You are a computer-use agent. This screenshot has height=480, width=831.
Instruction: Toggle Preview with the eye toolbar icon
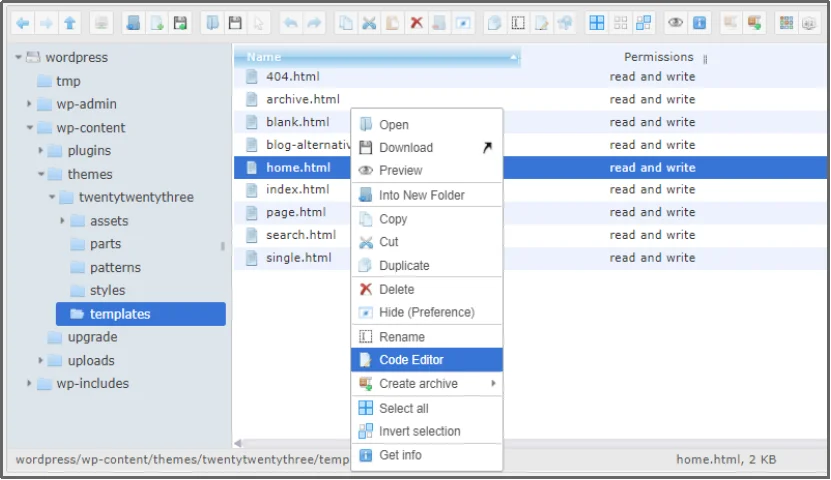click(675, 23)
